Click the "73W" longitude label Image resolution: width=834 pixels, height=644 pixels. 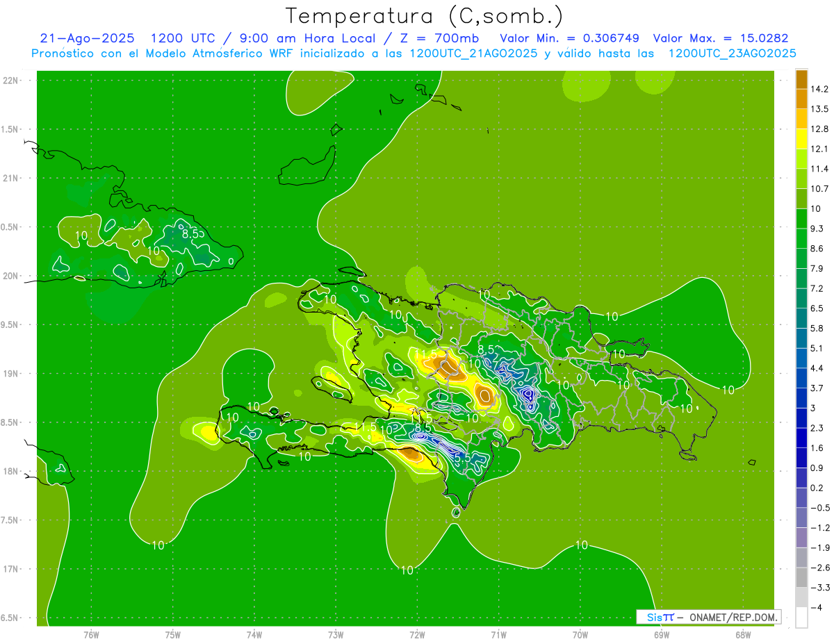[x=336, y=635]
